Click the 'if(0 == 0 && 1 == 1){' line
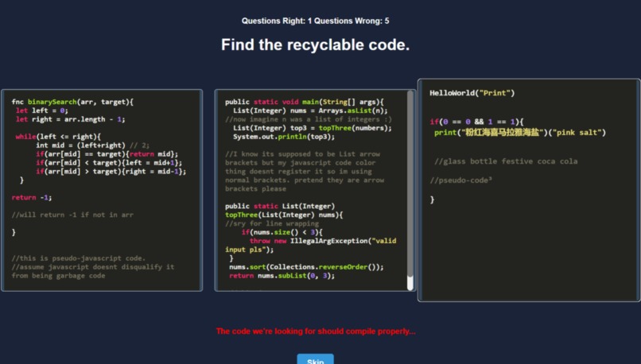 [476, 122]
